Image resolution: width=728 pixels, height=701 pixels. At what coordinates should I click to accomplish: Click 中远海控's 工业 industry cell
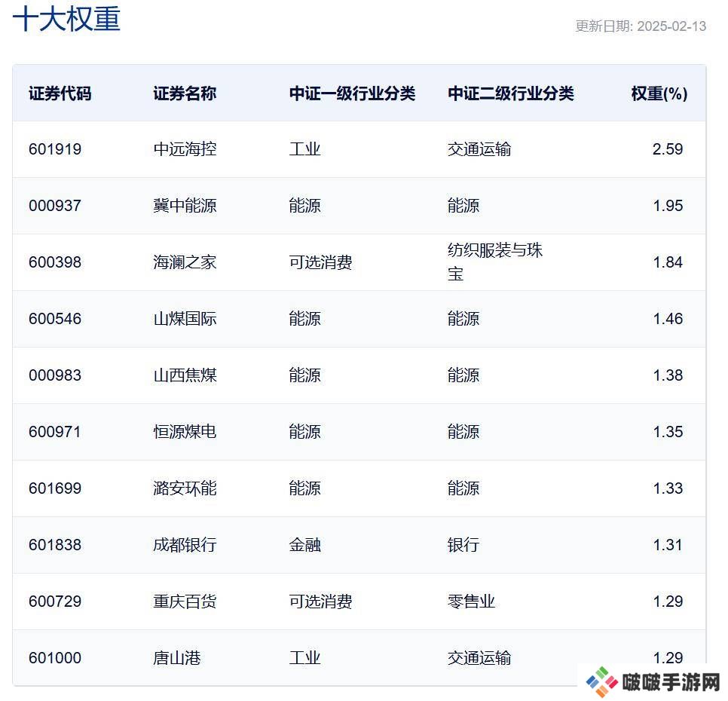click(x=304, y=149)
